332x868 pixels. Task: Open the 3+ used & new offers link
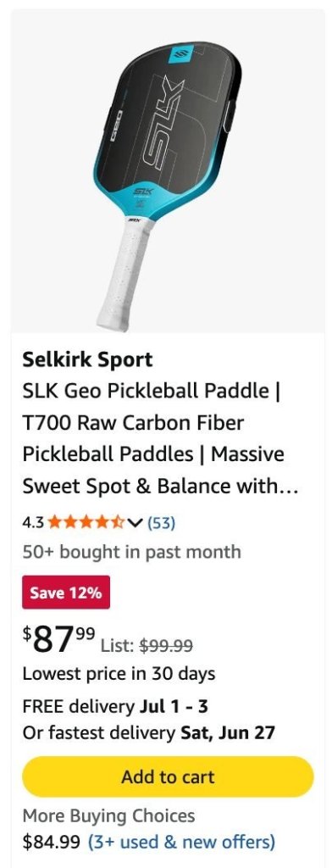click(181, 842)
